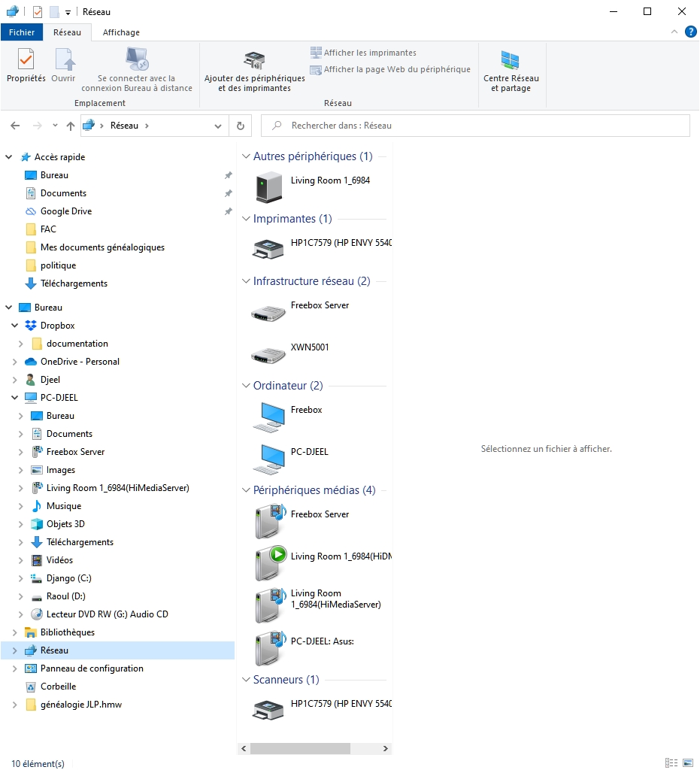Image resolution: width=700 pixels, height=773 pixels.
Task: Open Corbeille in navigation pane
Action: 58,687
